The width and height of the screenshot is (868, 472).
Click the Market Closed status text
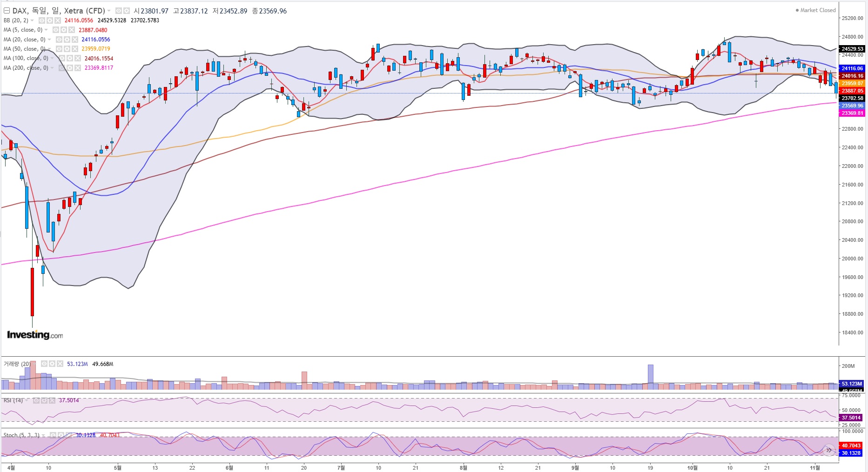(818, 10)
